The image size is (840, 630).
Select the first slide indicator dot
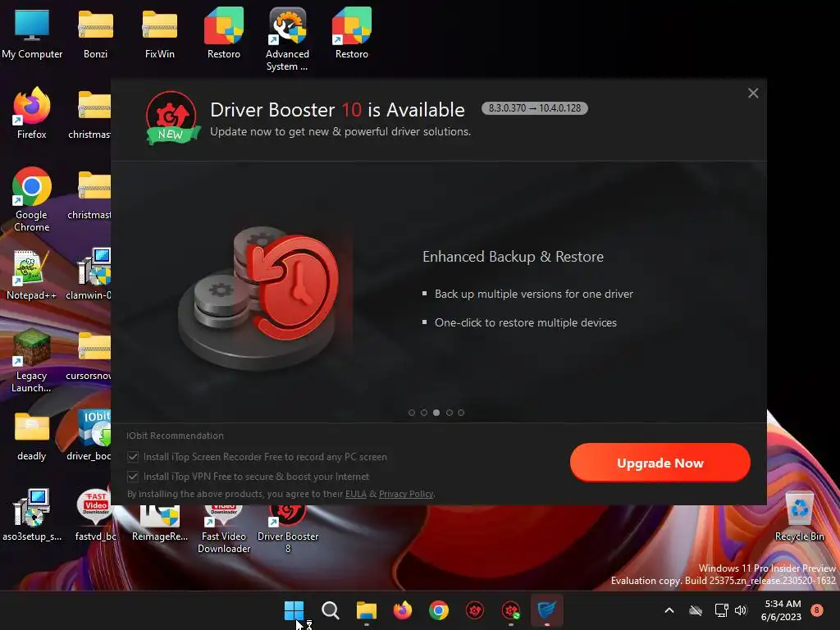pyautogui.click(x=412, y=413)
